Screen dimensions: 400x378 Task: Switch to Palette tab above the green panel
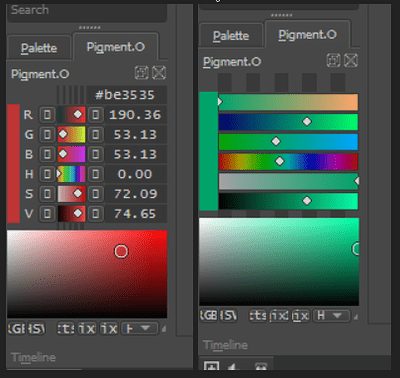[x=231, y=36]
